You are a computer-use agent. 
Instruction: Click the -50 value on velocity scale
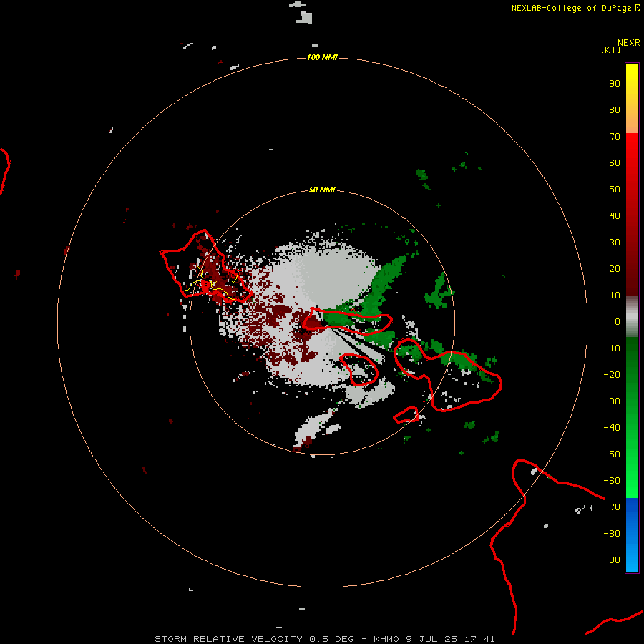click(612, 454)
